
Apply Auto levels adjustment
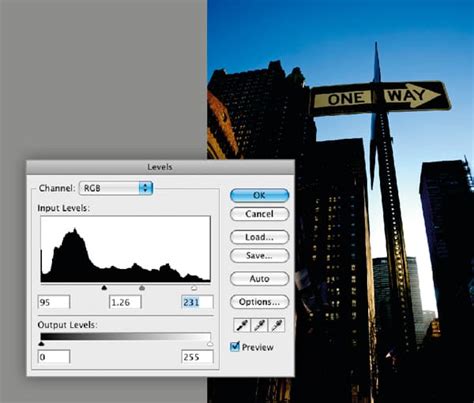click(259, 279)
